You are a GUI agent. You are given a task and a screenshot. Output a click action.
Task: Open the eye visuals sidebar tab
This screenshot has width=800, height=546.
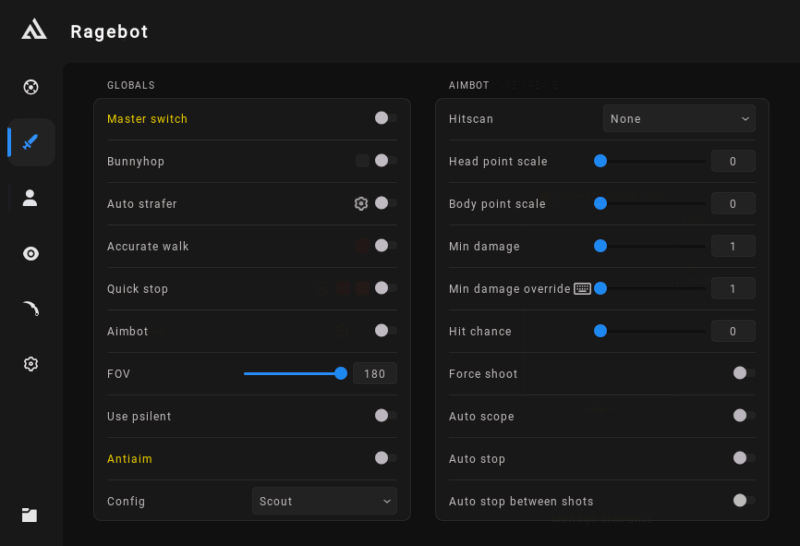point(31,254)
